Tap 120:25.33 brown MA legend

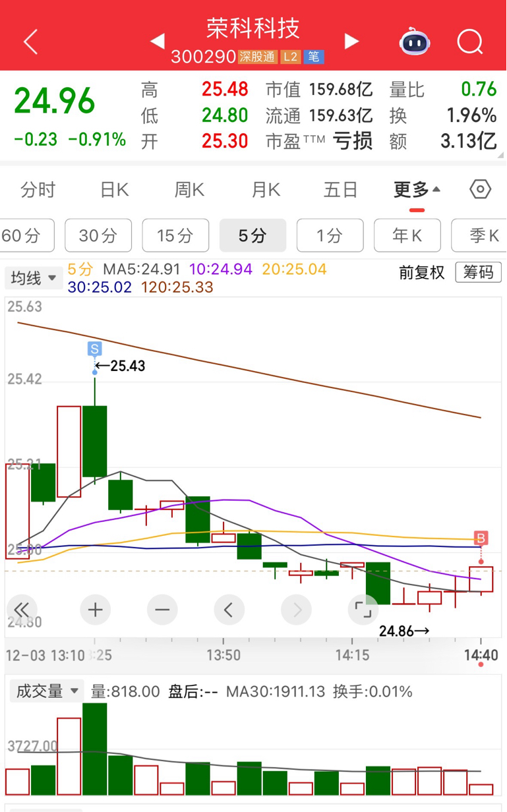pyautogui.click(x=177, y=287)
